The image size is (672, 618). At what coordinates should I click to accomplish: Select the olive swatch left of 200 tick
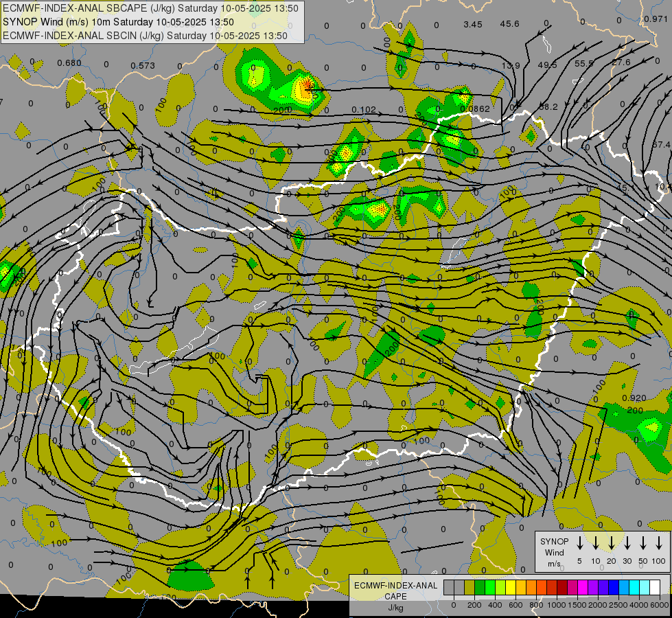tap(470, 588)
